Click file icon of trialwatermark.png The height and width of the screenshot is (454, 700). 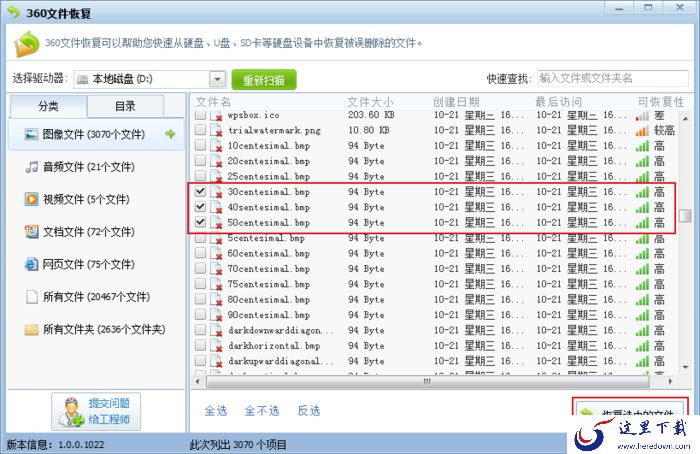217,130
